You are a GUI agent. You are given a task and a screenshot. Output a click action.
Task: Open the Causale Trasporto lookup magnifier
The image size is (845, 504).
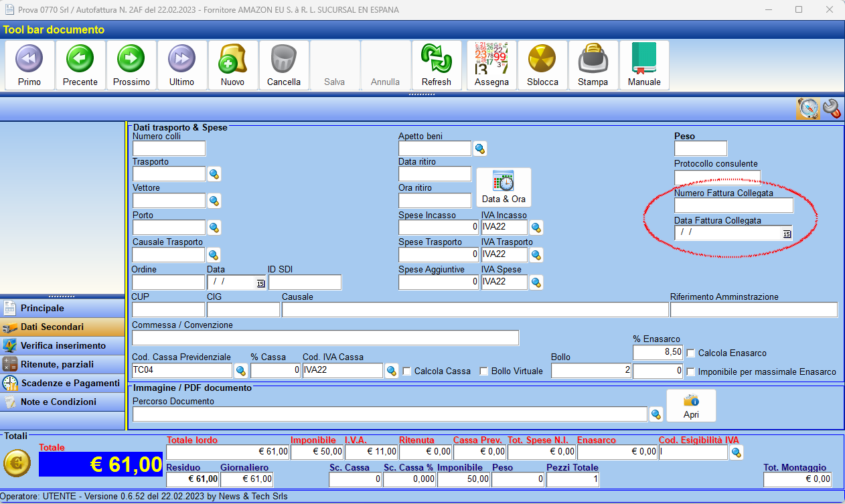(214, 254)
